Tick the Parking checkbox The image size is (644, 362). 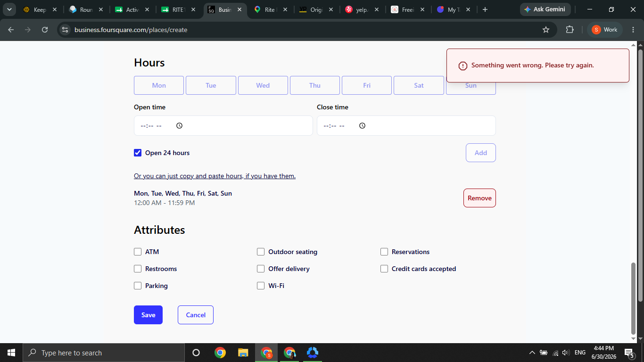(x=138, y=286)
